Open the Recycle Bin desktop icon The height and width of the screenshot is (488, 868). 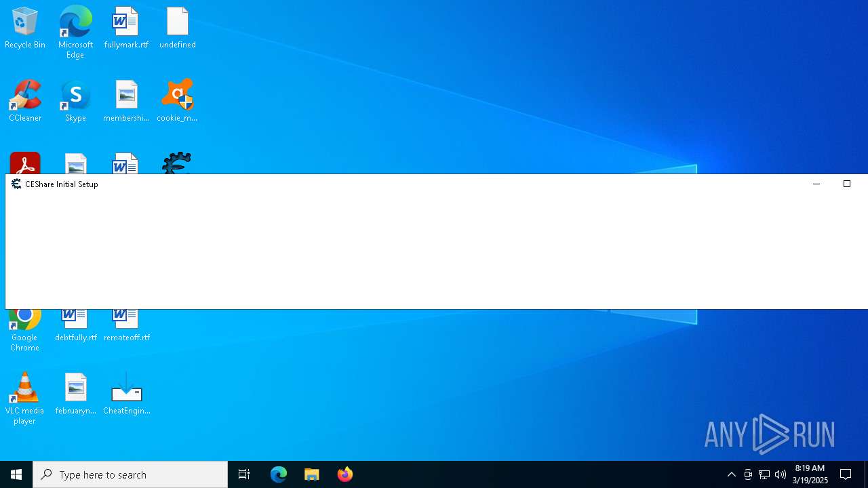pyautogui.click(x=25, y=28)
